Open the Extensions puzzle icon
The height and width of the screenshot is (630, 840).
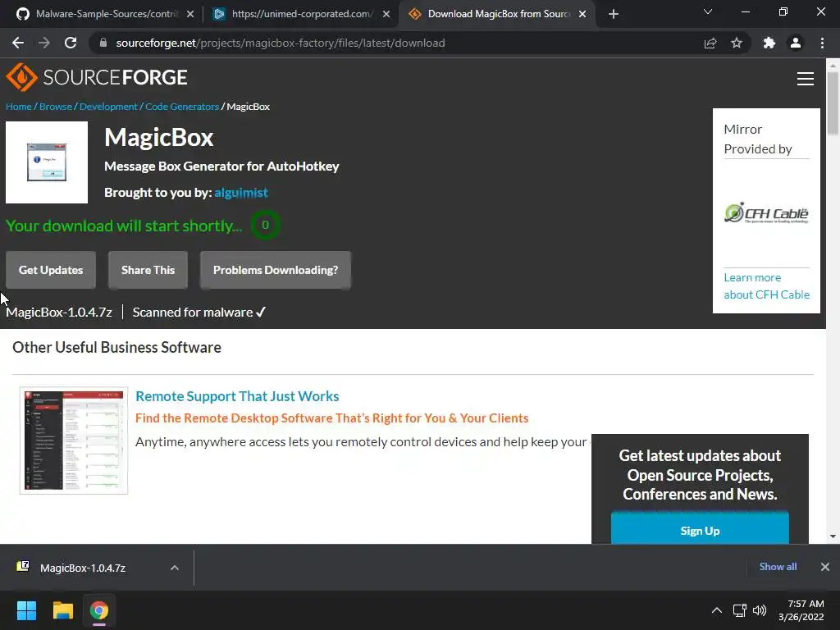769,43
